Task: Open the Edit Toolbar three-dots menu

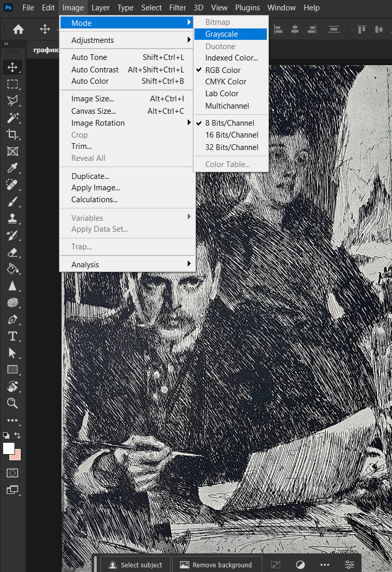Action: point(12,420)
